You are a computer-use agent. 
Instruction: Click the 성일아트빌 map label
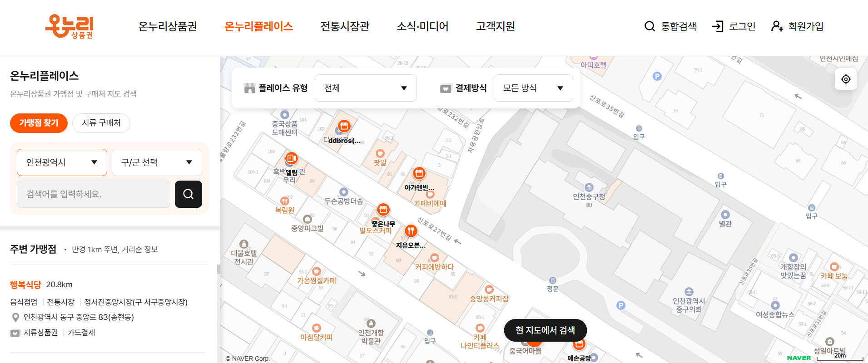830,351
